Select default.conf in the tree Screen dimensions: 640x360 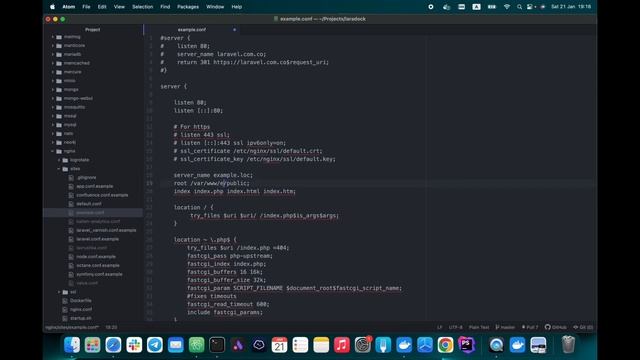coord(89,204)
